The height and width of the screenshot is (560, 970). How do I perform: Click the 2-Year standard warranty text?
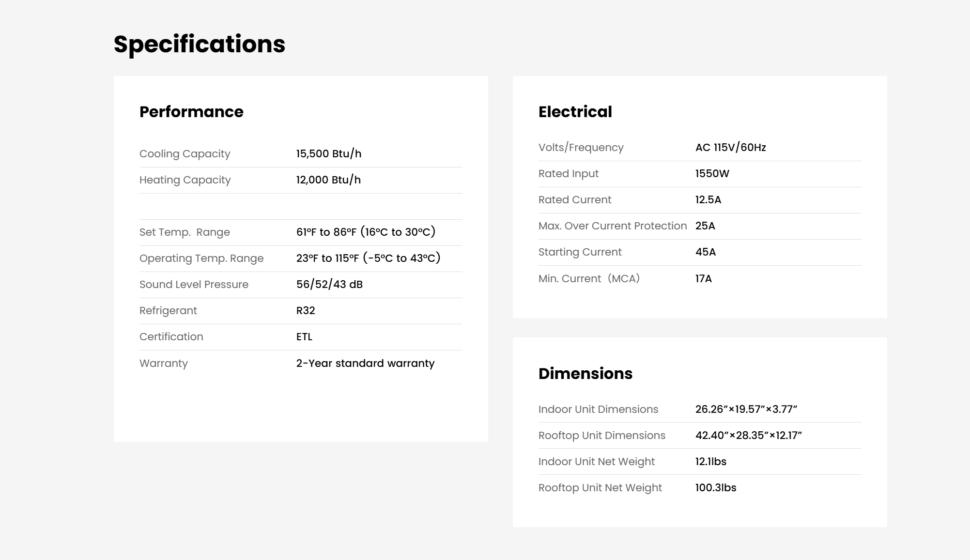tap(366, 363)
